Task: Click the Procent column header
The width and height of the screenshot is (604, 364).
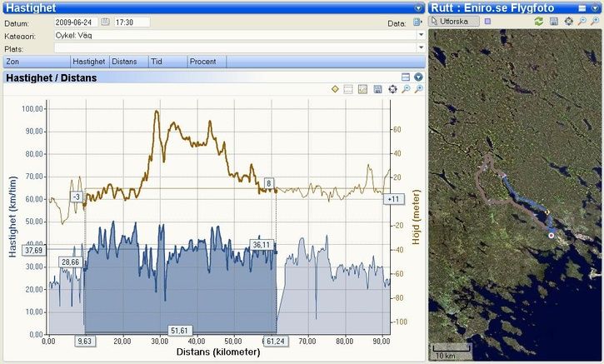Action: pyautogui.click(x=202, y=62)
